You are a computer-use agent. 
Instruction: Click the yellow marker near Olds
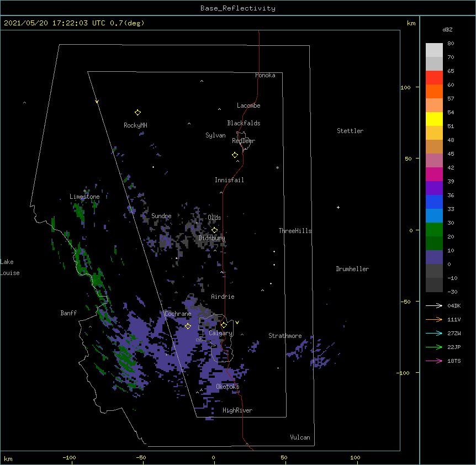214,230
